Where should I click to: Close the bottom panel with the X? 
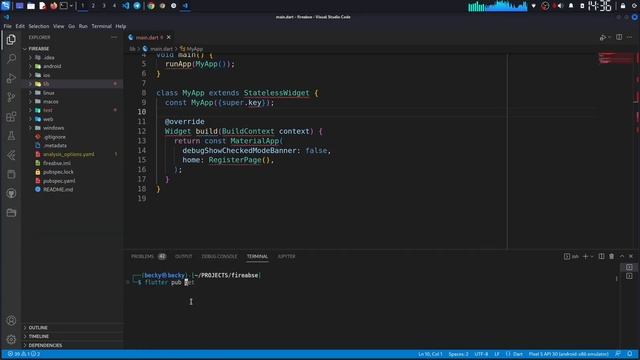tap(631, 256)
